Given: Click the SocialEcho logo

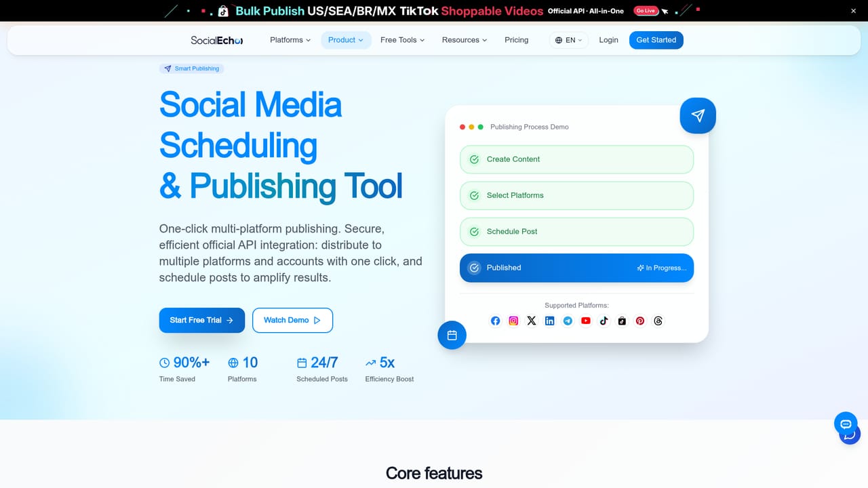Looking at the screenshot, I should (x=217, y=40).
